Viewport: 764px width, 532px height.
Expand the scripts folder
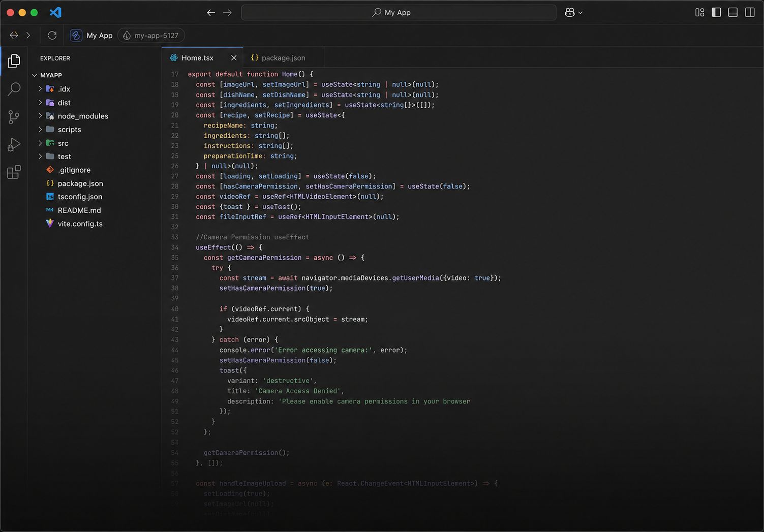40,130
